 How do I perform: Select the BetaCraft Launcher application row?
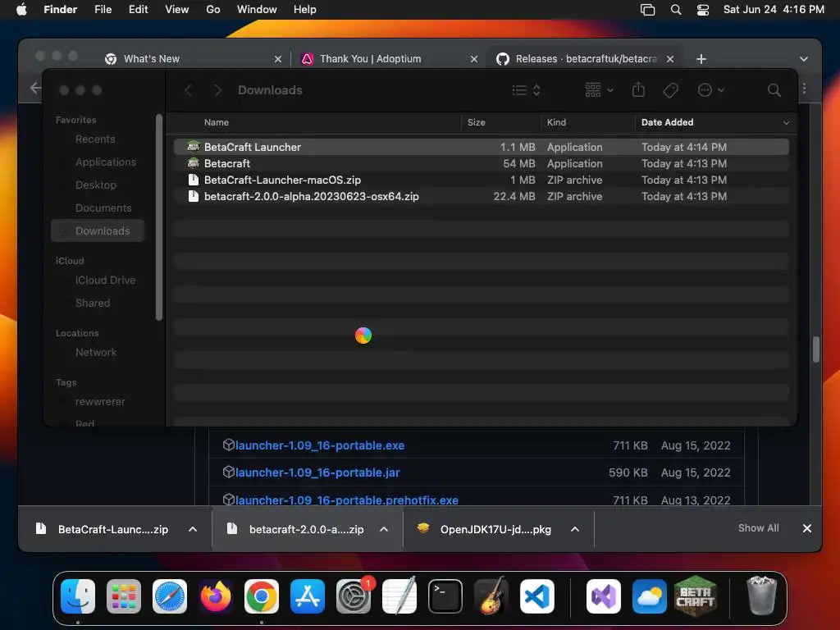click(x=481, y=147)
